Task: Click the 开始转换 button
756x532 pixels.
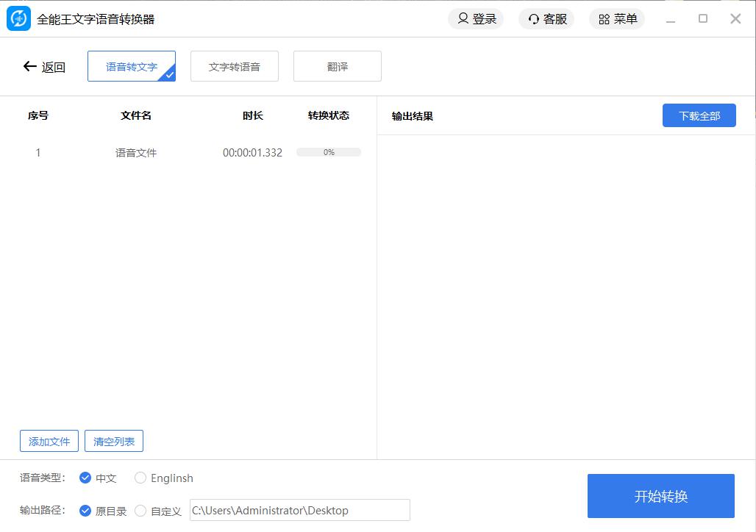Action: [660, 496]
